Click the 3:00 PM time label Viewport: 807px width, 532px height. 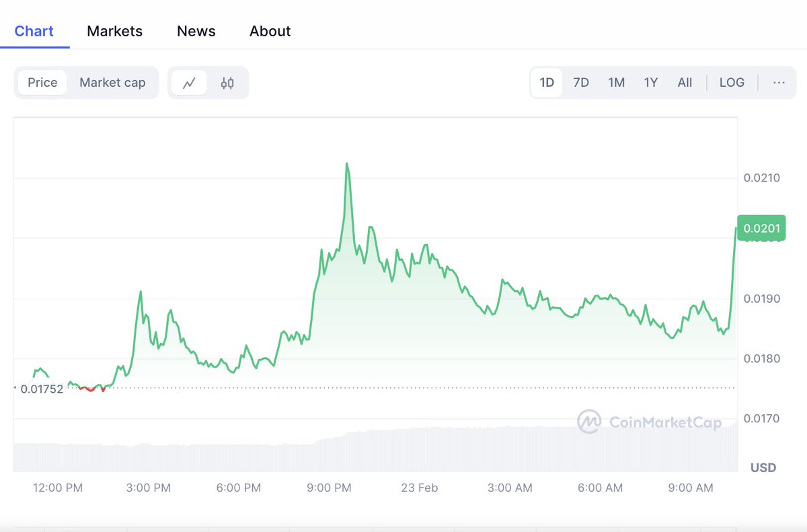148,488
